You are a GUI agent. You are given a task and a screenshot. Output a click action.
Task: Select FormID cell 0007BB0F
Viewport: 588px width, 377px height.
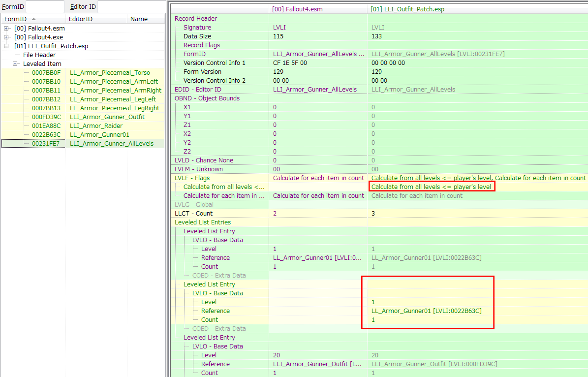(46, 73)
